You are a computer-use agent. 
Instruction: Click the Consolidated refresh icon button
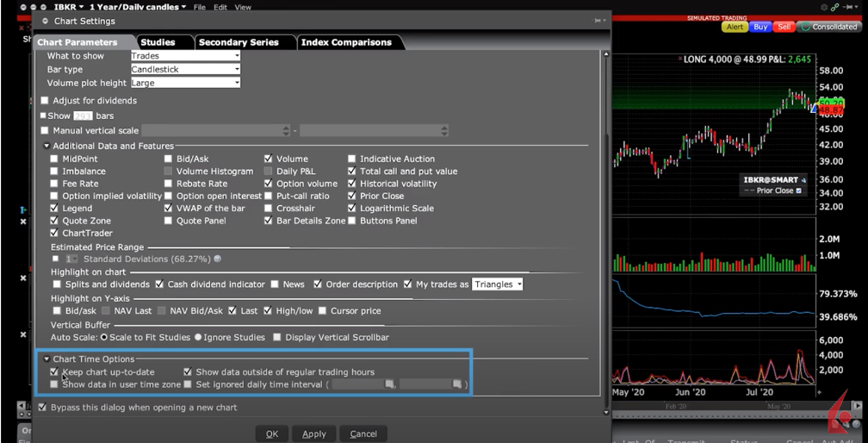click(805, 27)
